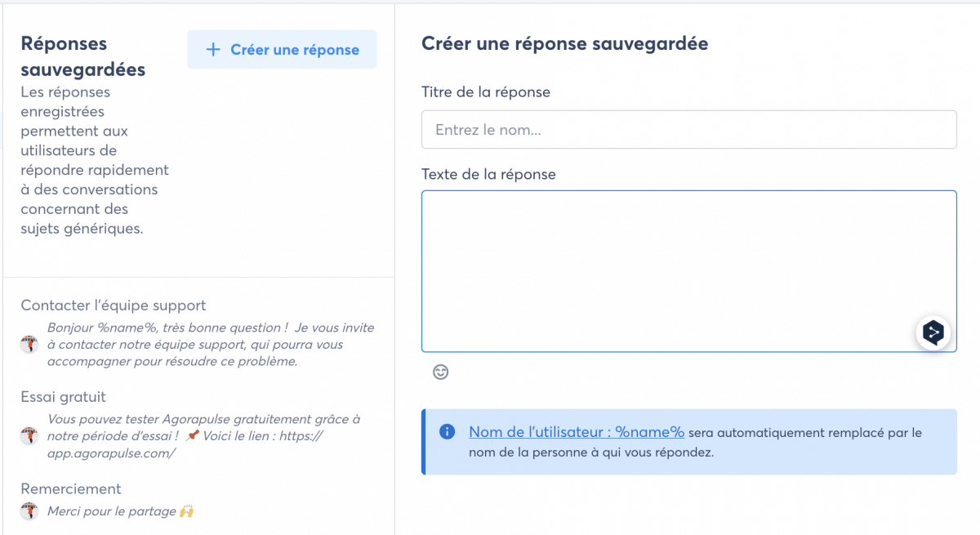Select the saved reply "Essai gratuit"

point(63,396)
